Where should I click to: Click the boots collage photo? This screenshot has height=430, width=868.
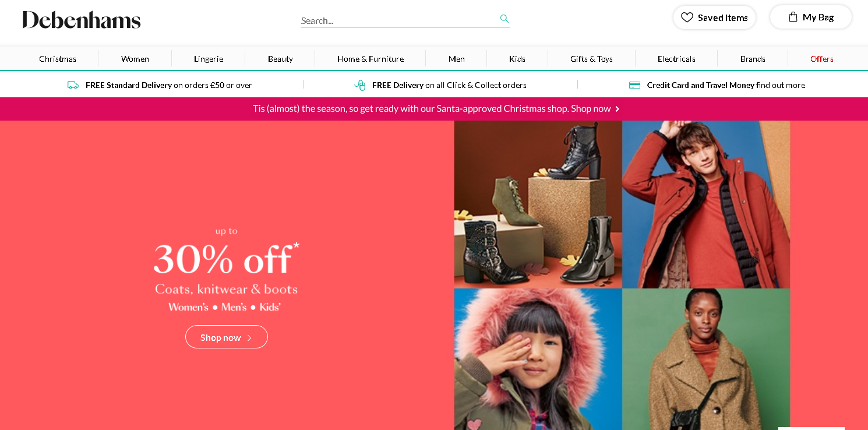538,204
